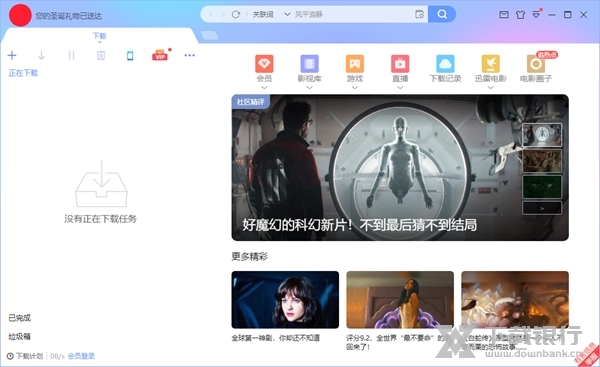The height and width of the screenshot is (367, 600).
Task: Click the 没有正在下载任务 message
Action: pyautogui.click(x=101, y=219)
